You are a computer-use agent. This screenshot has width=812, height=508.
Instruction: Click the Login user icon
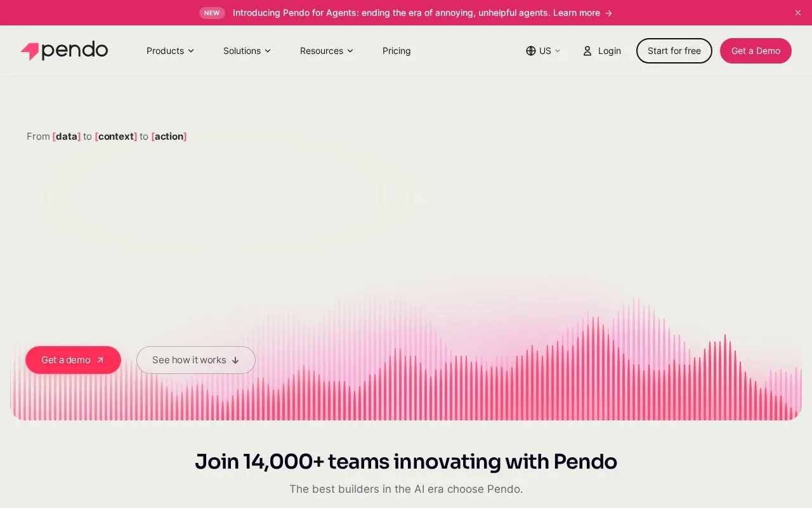587,51
